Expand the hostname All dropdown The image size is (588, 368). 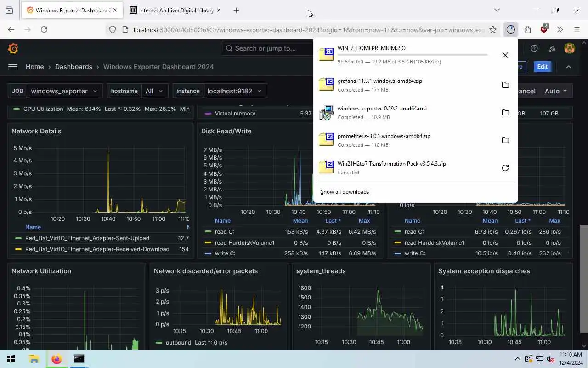[154, 91]
